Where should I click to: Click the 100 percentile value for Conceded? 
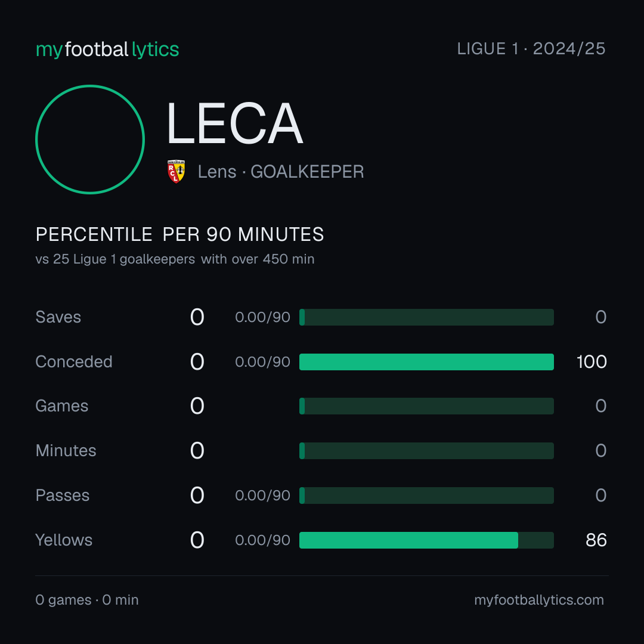point(592,362)
